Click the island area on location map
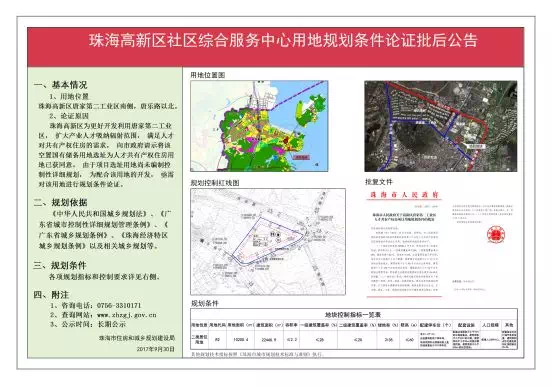This screenshot has height=387, width=552. coord(310,110)
